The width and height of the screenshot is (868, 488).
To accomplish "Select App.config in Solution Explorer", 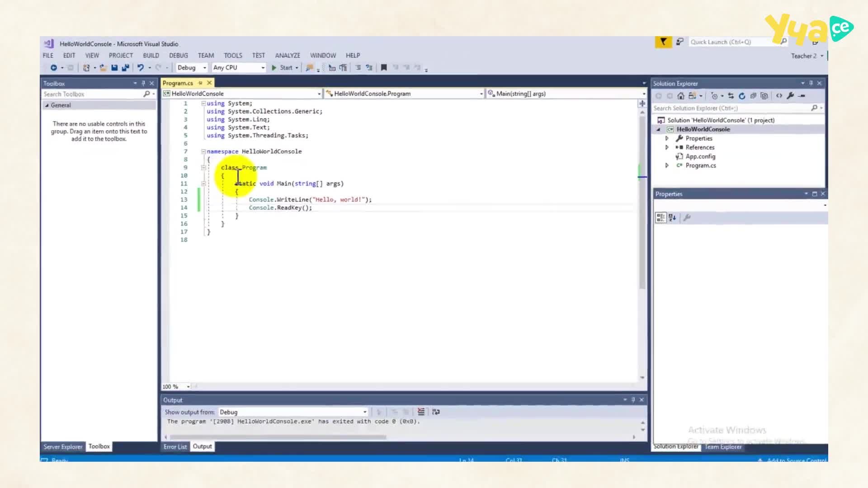I will [700, 157].
